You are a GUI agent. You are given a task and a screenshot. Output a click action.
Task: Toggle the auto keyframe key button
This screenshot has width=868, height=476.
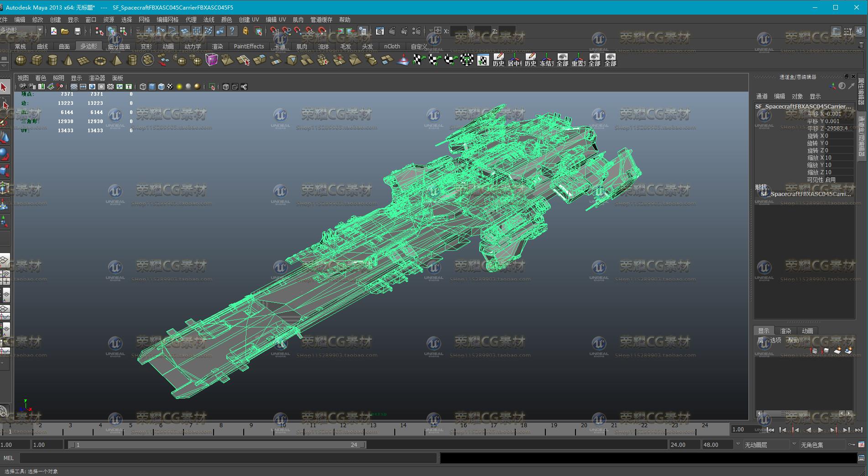pyautogui.click(x=852, y=445)
